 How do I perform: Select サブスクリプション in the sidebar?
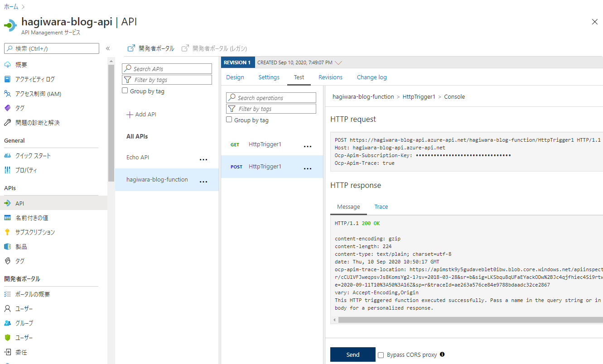point(39,232)
